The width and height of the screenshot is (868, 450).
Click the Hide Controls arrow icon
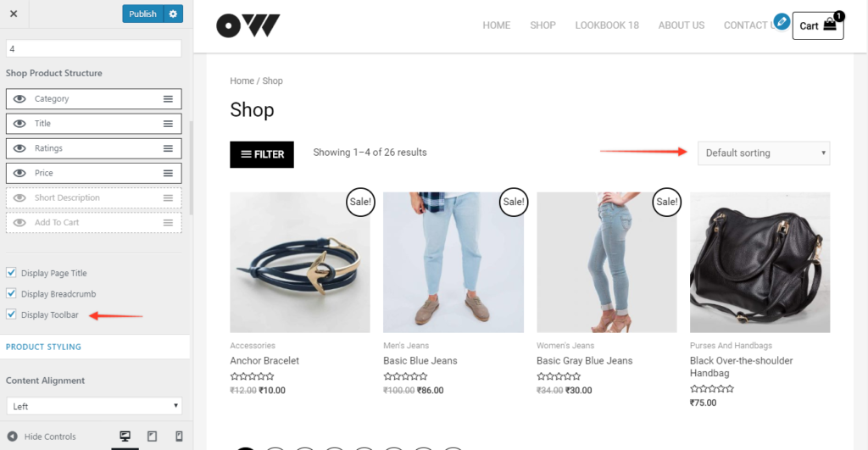tap(12, 436)
